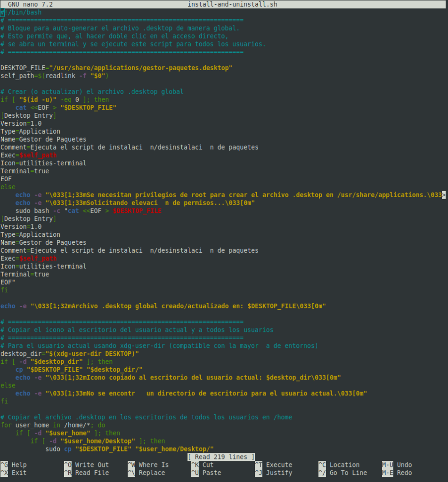Click the DESKTOP_FILE= assignment line
Image resolution: width=448 pixels, height=482 pixels.
tap(116, 68)
